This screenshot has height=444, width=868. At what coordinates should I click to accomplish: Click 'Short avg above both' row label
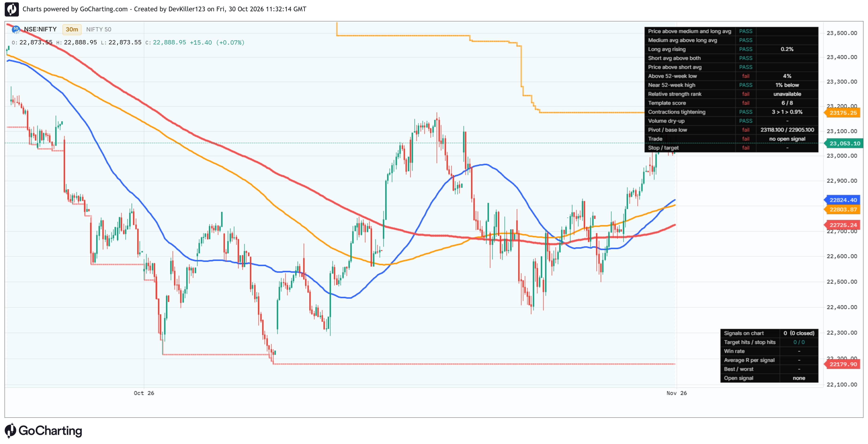(x=674, y=58)
